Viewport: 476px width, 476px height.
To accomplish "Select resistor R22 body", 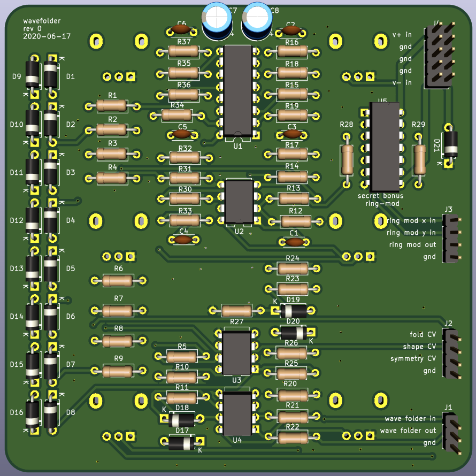I will pos(293,437).
